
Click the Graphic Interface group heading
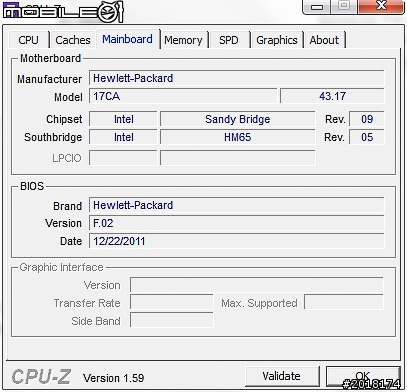coord(61,267)
